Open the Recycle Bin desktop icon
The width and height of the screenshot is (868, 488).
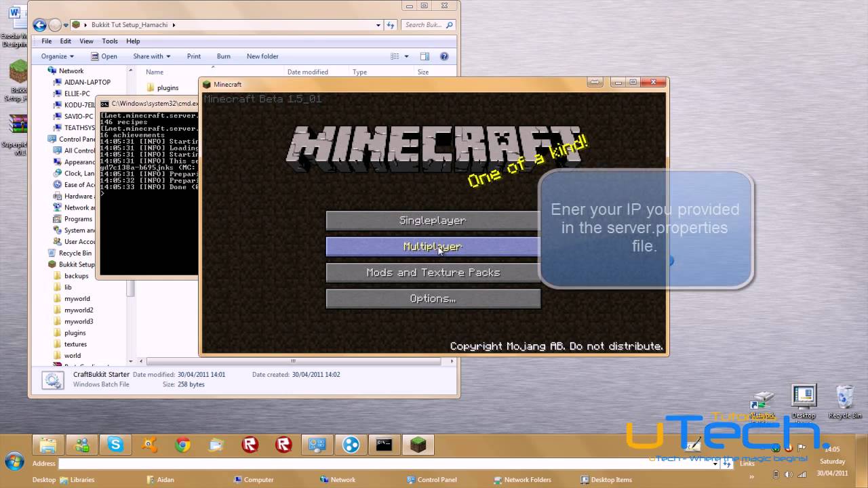pos(845,402)
